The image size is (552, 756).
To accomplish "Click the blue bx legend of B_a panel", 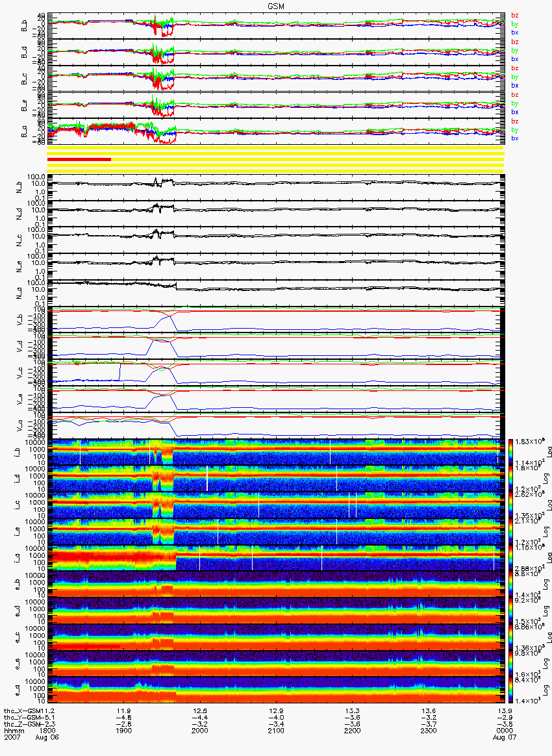I will [515, 138].
